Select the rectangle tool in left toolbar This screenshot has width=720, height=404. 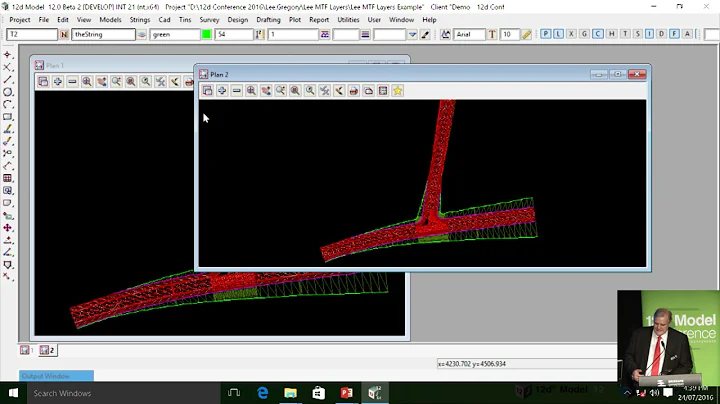click(7, 117)
